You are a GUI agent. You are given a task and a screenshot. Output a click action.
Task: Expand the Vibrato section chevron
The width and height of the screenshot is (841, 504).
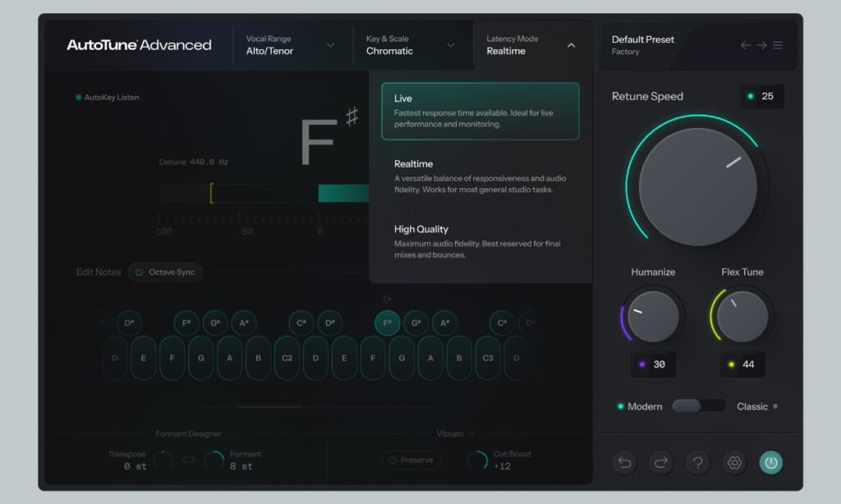tap(471, 433)
